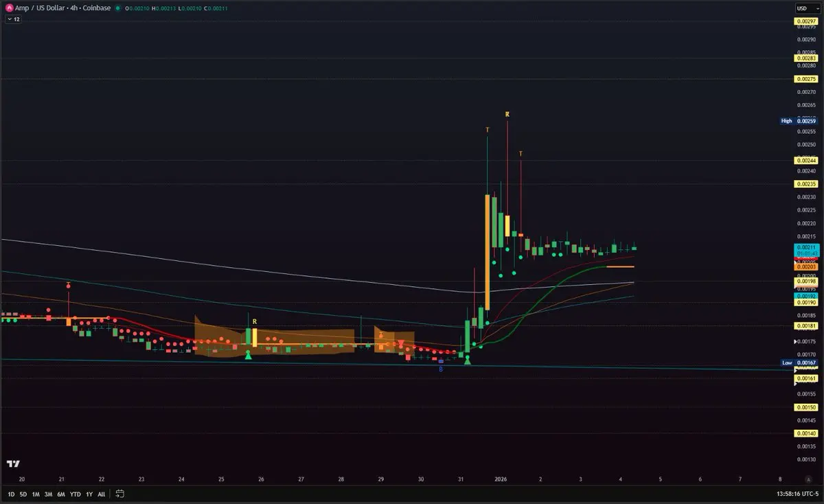Image resolution: width=824 pixels, height=504 pixels.
Task: Click the 0.00161 price level label
Action: (x=805, y=378)
